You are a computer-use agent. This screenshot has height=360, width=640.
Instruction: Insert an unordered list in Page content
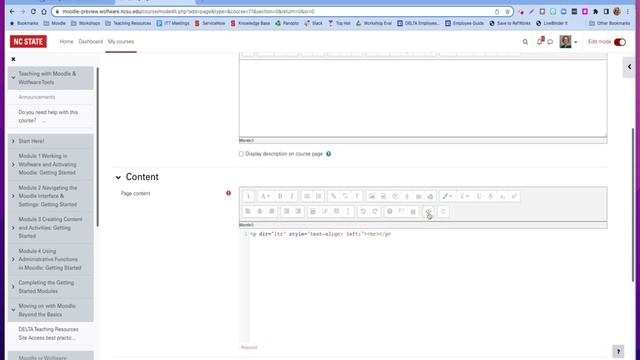pyautogui.click(x=307, y=196)
